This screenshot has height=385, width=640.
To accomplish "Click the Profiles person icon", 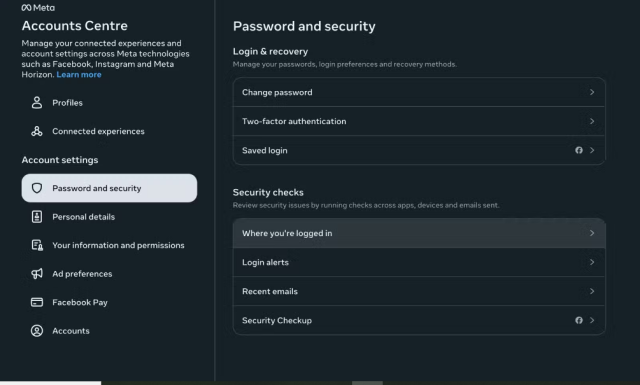I will pos(37,102).
